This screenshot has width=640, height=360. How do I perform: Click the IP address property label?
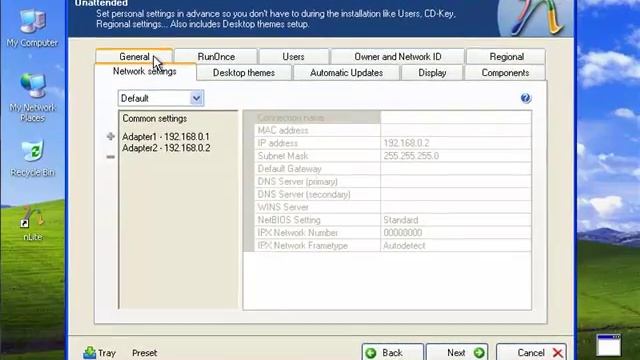pyautogui.click(x=278, y=143)
